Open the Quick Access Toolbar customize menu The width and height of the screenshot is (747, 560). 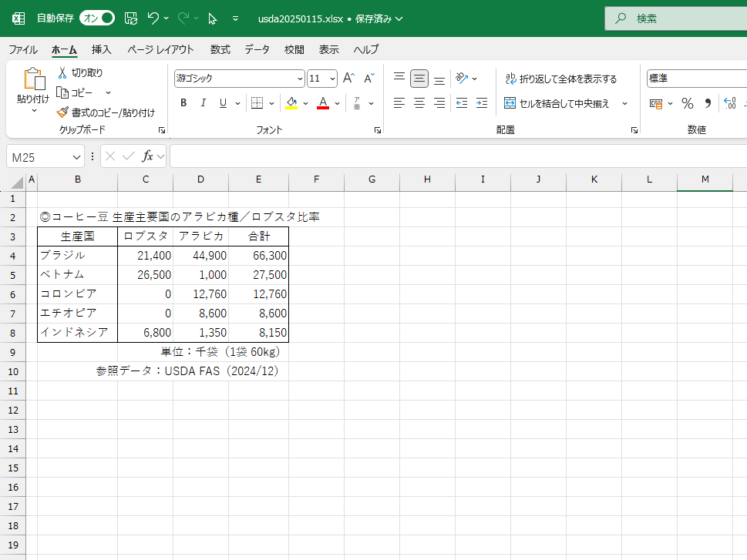235,18
